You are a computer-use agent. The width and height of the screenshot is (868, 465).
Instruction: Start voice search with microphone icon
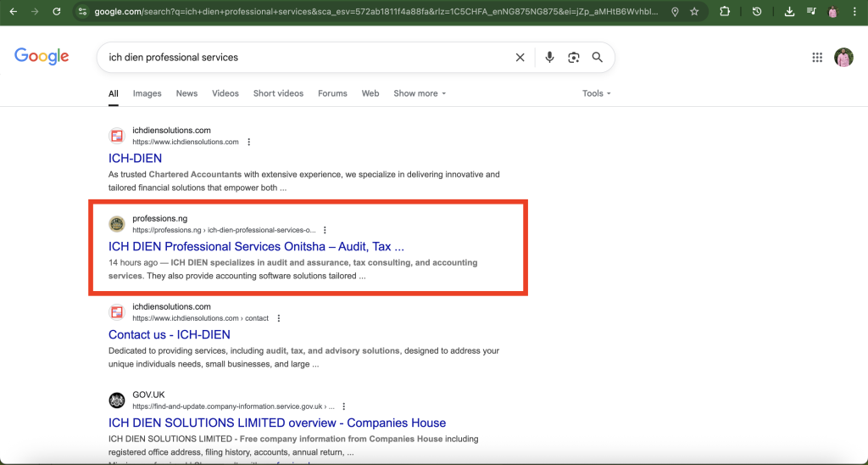[x=549, y=57]
